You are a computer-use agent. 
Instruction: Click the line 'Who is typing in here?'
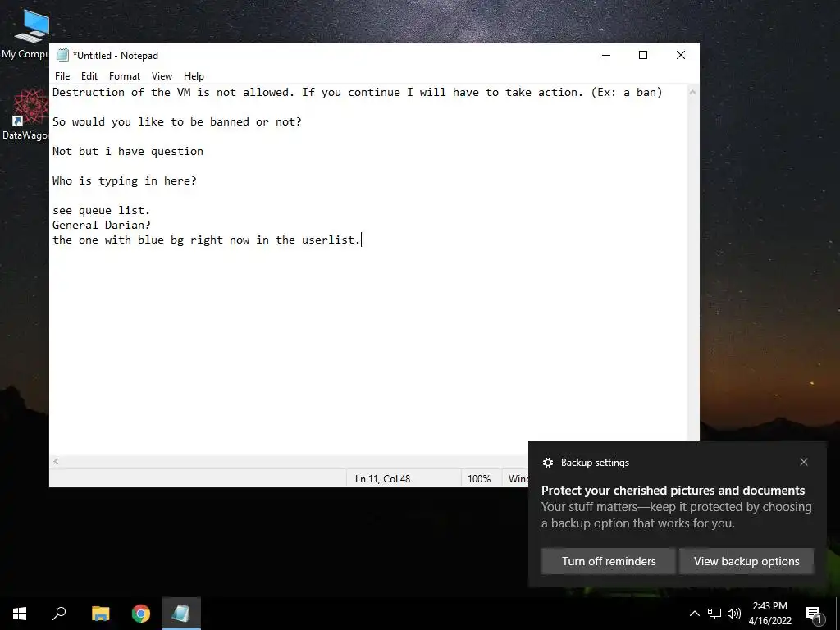click(x=125, y=181)
